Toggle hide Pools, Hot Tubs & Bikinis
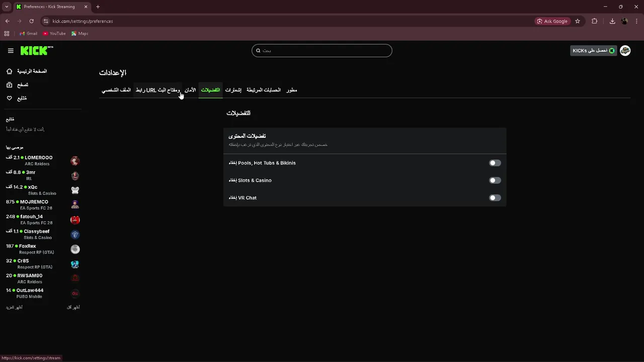The width and height of the screenshot is (644, 362). (495, 163)
